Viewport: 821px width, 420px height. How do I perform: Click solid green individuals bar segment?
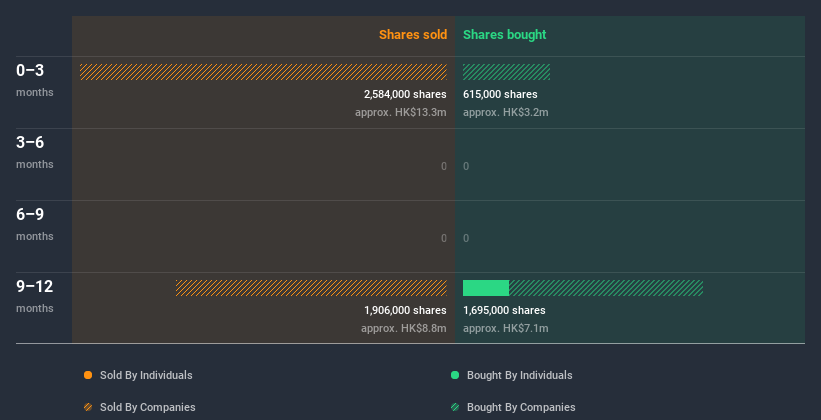click(x=486, y=288)
